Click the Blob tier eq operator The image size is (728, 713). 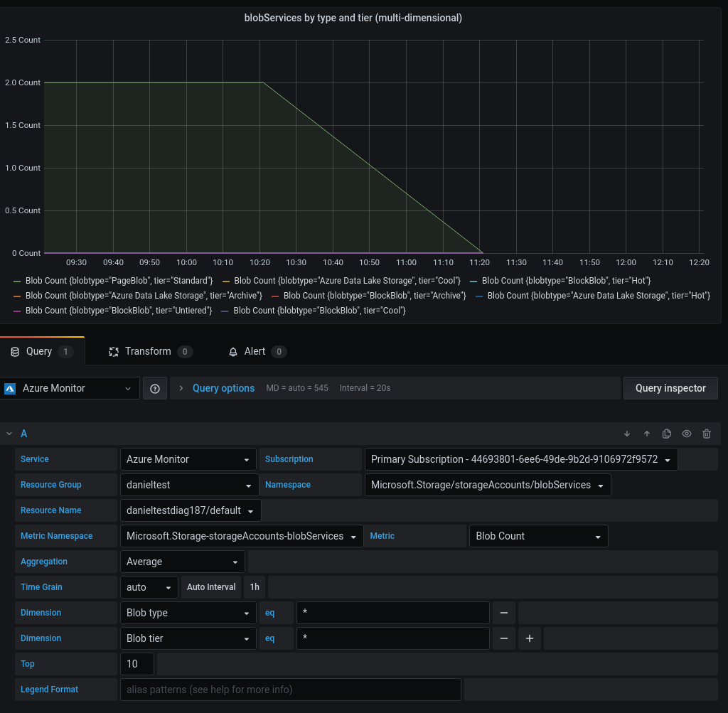(x=277, y=638)
